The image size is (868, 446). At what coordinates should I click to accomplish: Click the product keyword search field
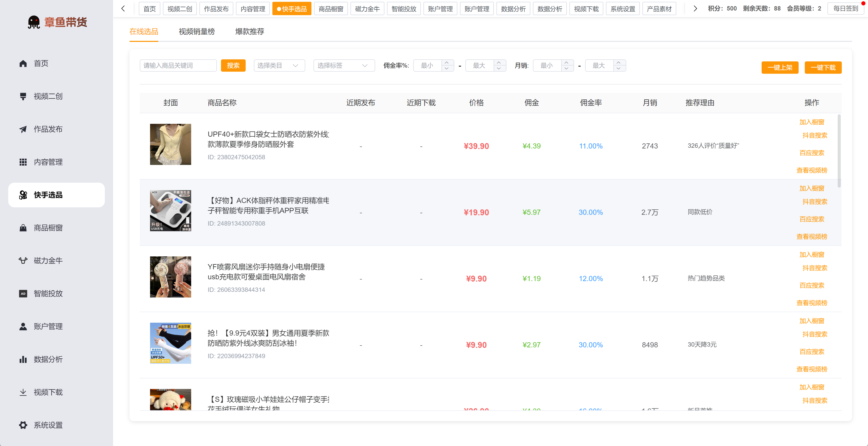[x=178, y=66]
